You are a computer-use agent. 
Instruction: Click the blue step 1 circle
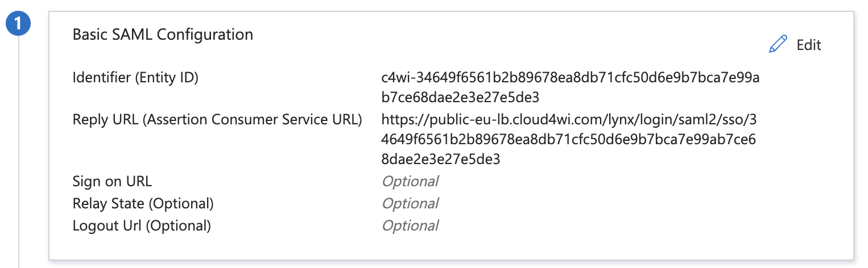(19, 25)
